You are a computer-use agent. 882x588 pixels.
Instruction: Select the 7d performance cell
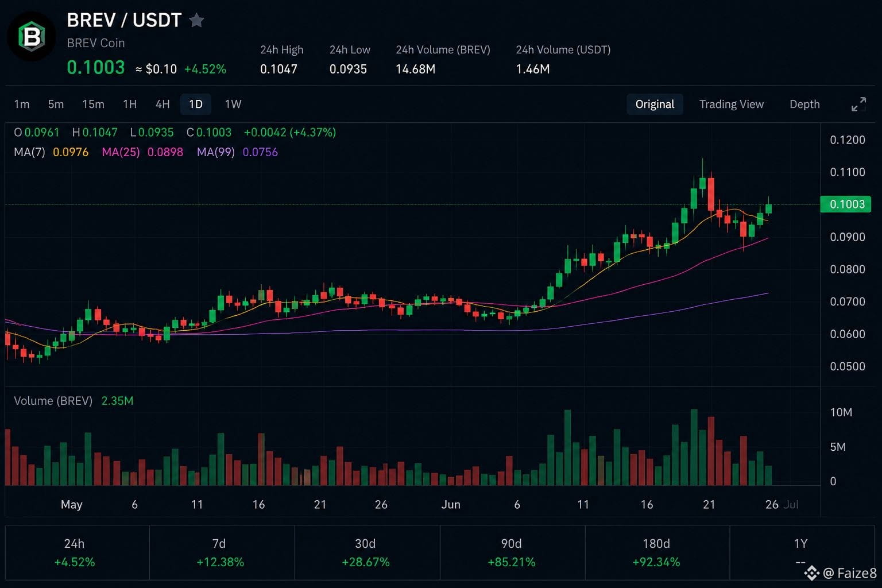pos(222,552)
